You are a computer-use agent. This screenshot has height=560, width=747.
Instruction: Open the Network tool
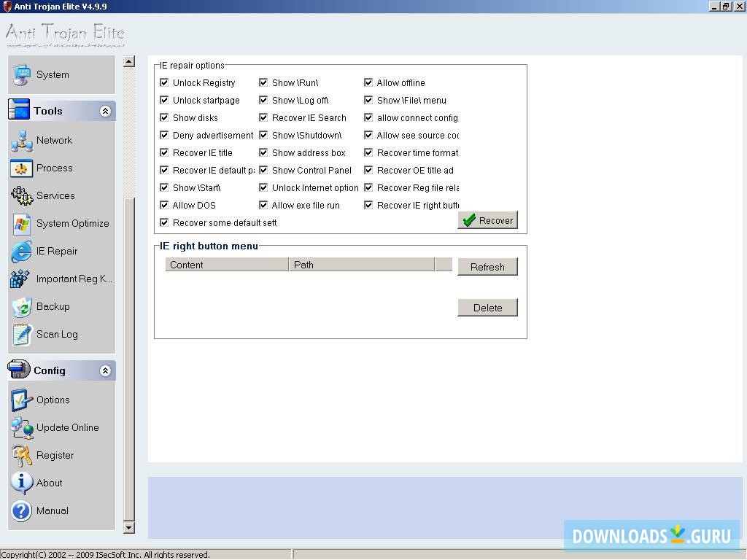tap(54, 140)
